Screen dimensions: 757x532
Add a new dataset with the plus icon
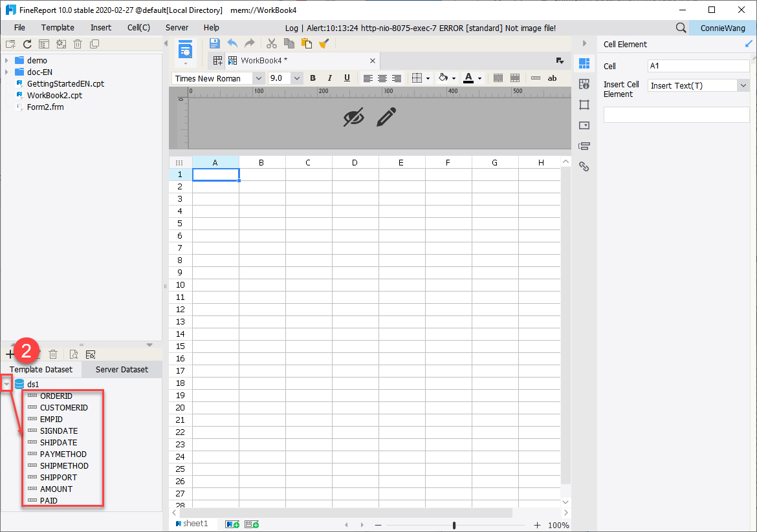tap(10, 354)
